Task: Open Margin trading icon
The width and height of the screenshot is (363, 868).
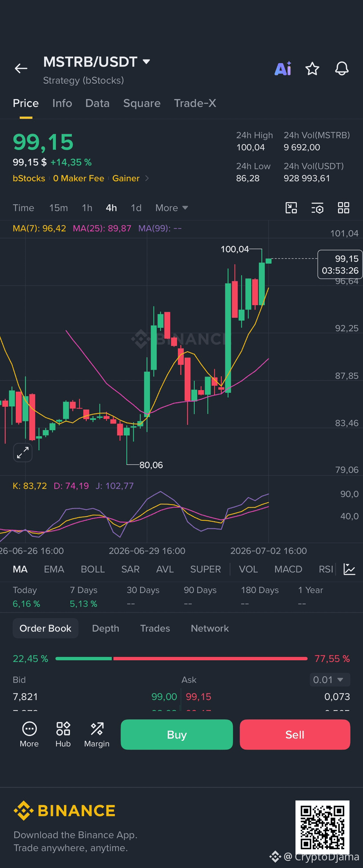Action: coord(97,734)
